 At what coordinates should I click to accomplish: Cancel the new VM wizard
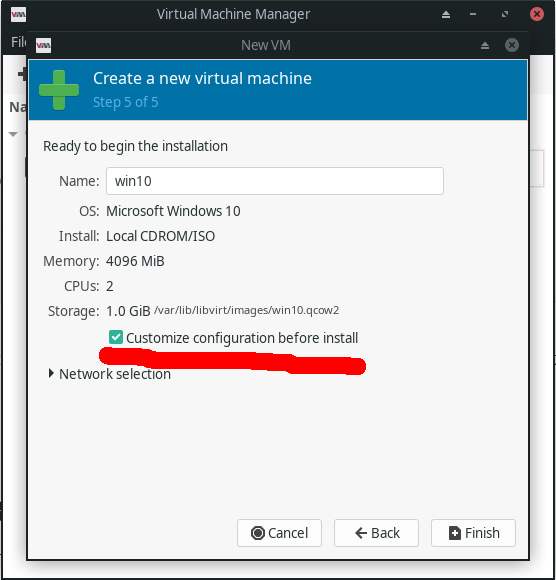click(279, 533)
